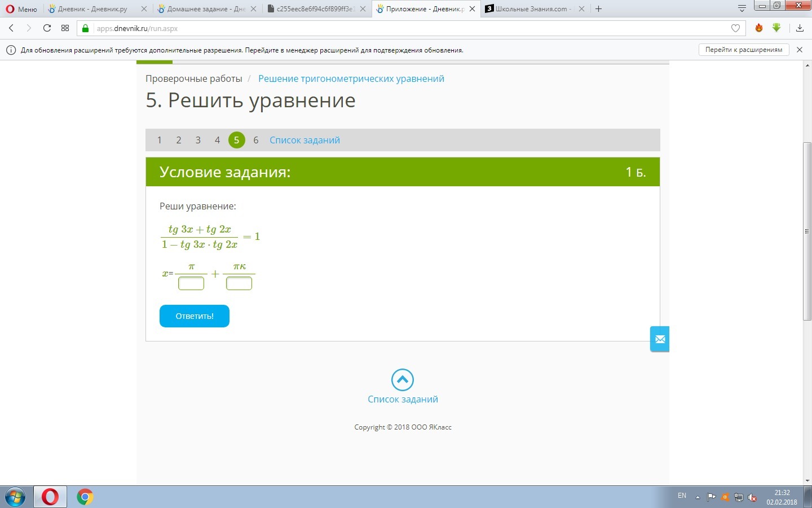Screen dimensions: 812x508
Task: Dismiss the extensions update notification bar
Action: tap(800, 50)
